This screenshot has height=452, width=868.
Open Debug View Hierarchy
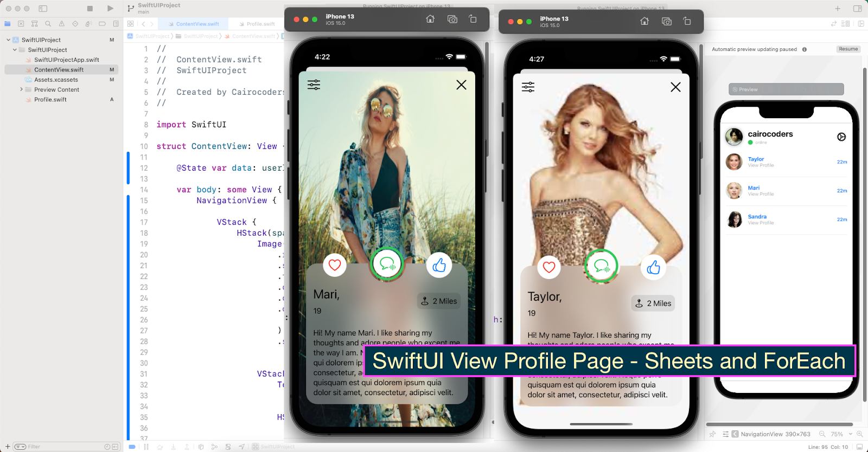pyautogui.click(x=201, y=447)
